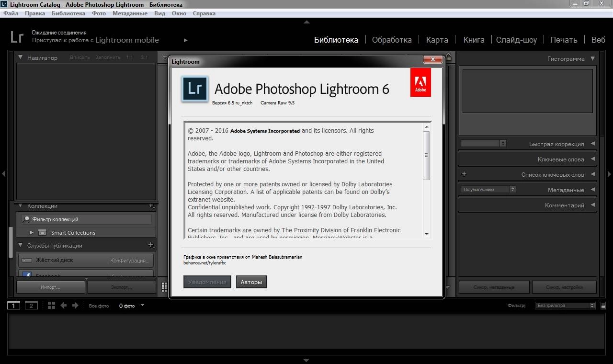
Task: Go forward with filmstrip right arrow
Action: pyautogui.click(x=75, y=306)
